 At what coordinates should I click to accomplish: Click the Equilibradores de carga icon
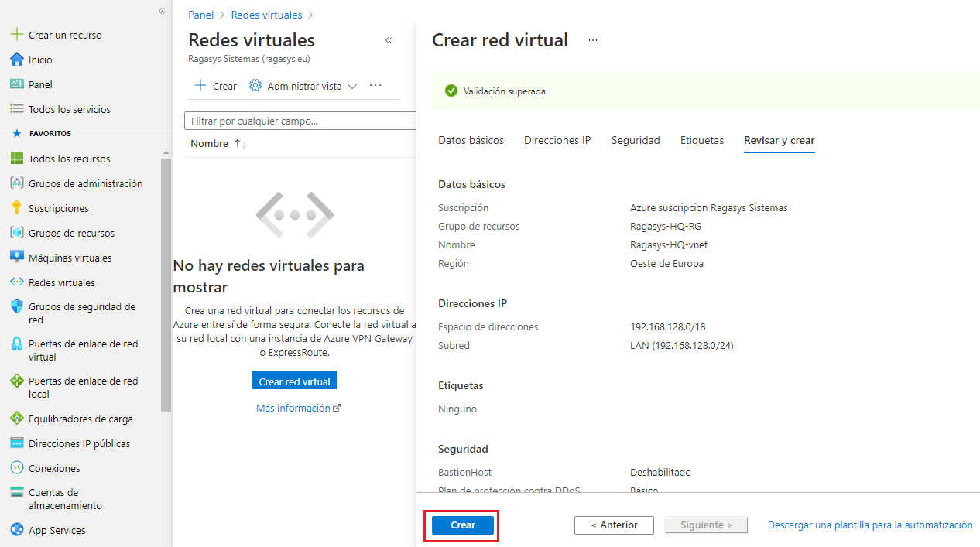tap(16, 419)
